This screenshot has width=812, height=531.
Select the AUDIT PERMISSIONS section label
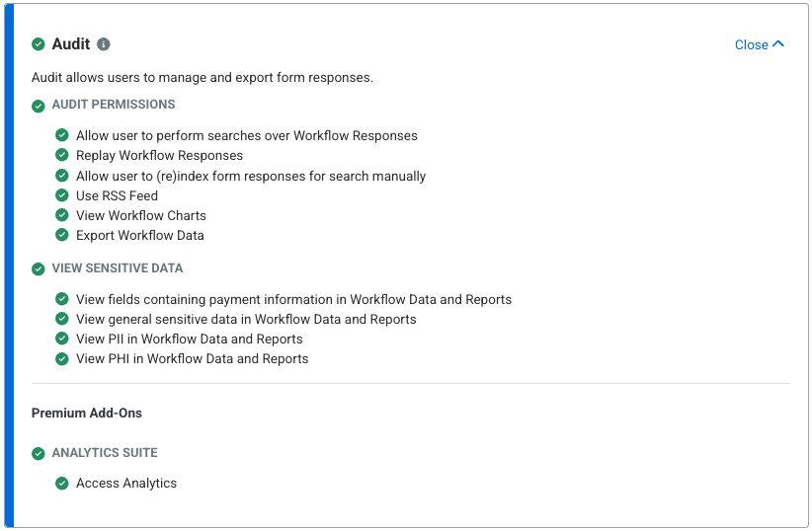[114, 105]
